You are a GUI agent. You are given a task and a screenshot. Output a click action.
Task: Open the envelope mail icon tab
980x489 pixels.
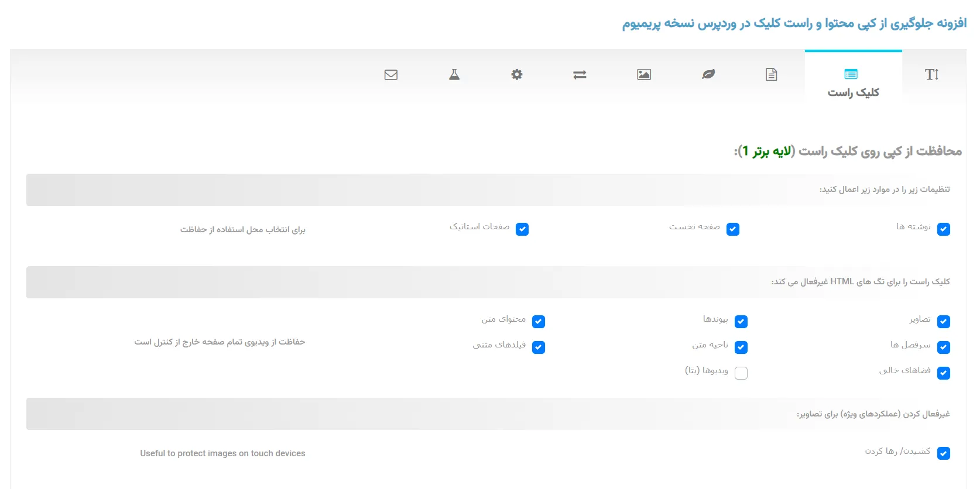391,74
